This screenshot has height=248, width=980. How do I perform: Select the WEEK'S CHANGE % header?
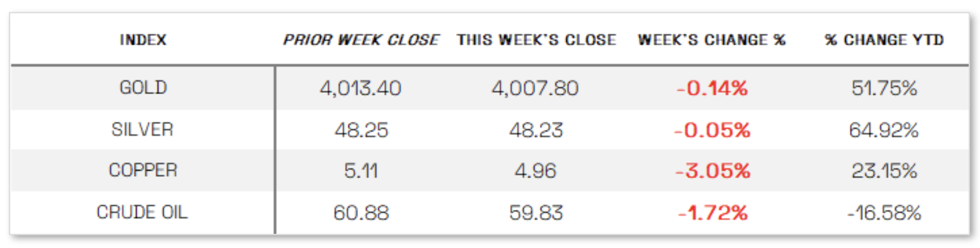711,40
